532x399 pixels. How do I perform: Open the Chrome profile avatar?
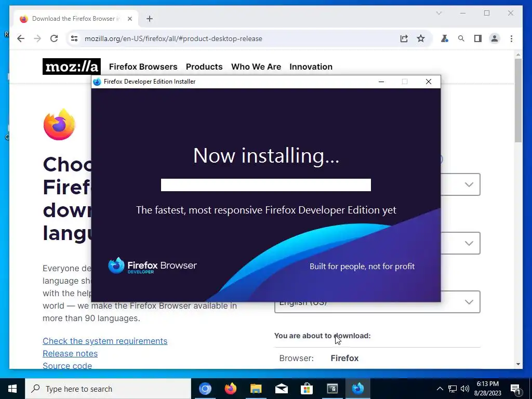point(495,38)
